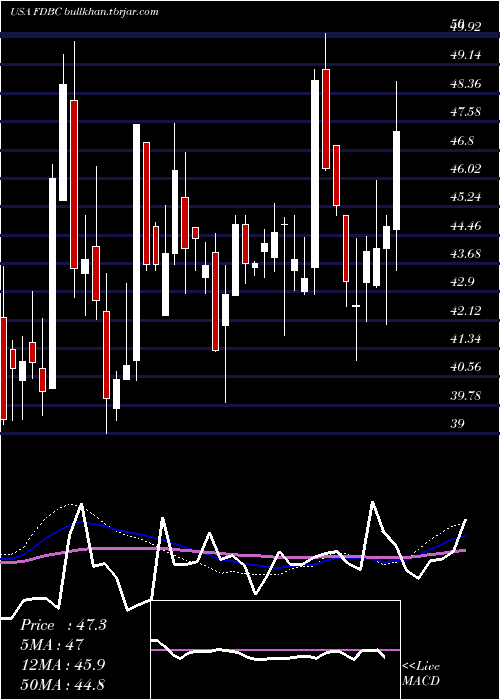The width and height of the screenshot is (500, 700).
Task: Click the '5MA : 47' readout
Action: point(52,645)
